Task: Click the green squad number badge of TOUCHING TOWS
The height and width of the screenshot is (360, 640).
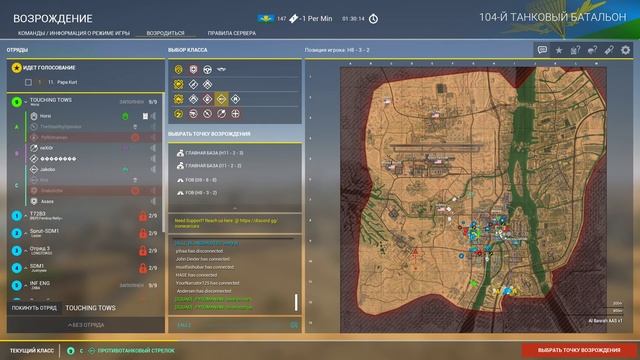Action: [16, 102]
